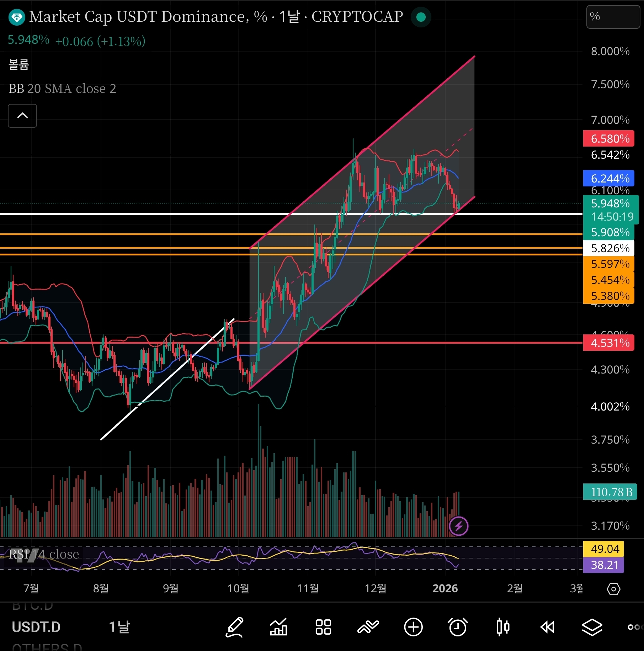This screenshot has width=644, height=651.
Task: Tap the green market status dot
Action: click(x=421, y=17)
